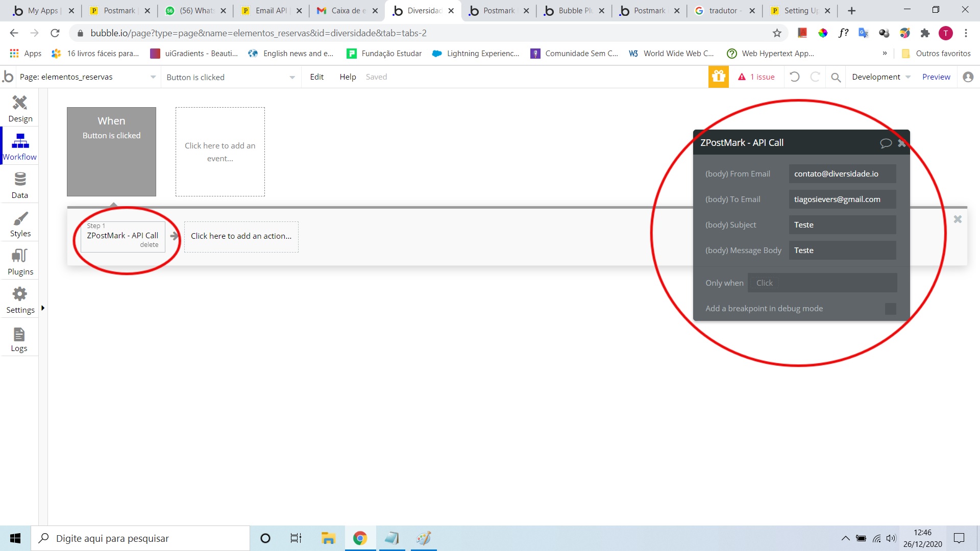This screenshot has height=551, width=980.
Task: Bookmark this page with the star icon
Action: 777,33
